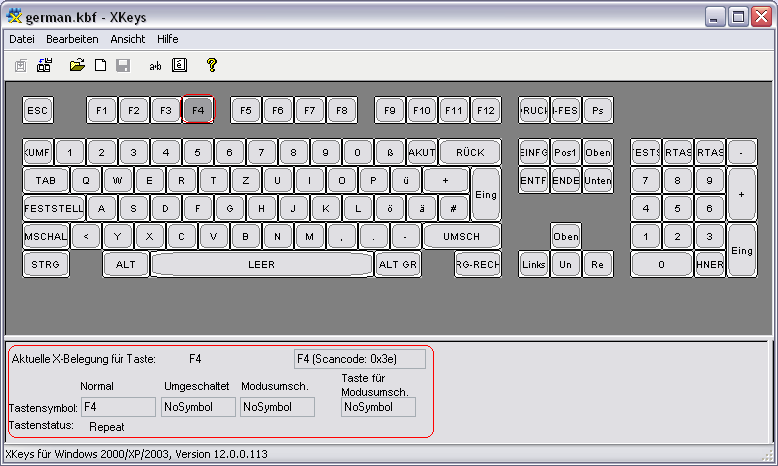Click the reset keyboard layout toolbar icon
The width and height of the screenshot is (778, 466).
[x=44, y=65]
